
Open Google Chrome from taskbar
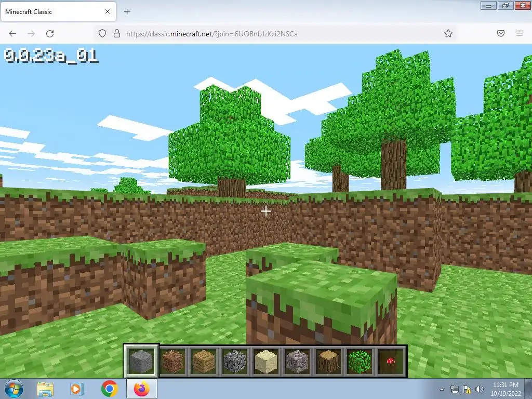[109, 389]
